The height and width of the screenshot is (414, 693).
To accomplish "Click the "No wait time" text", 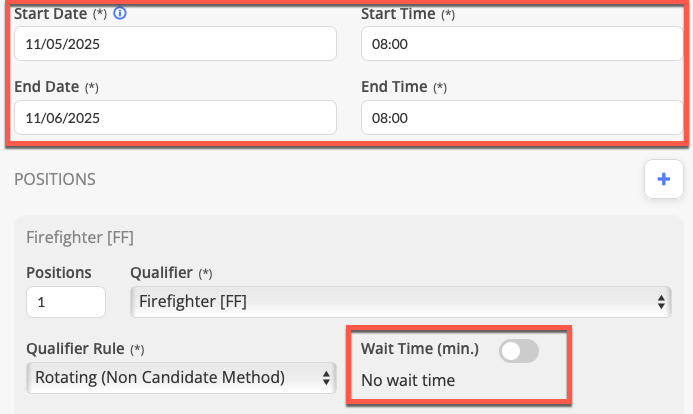I will 407,380.
